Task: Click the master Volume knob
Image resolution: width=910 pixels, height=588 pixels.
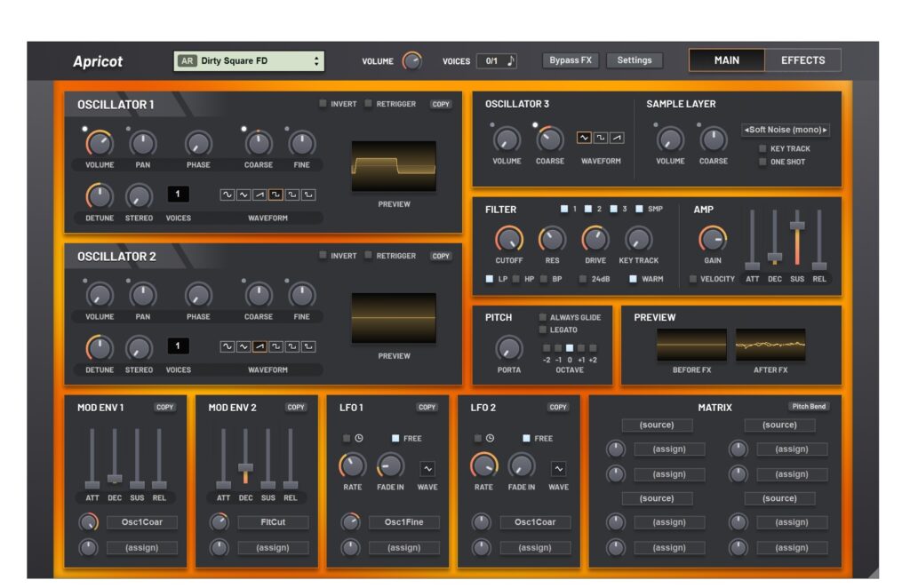Action: (412, 60)
